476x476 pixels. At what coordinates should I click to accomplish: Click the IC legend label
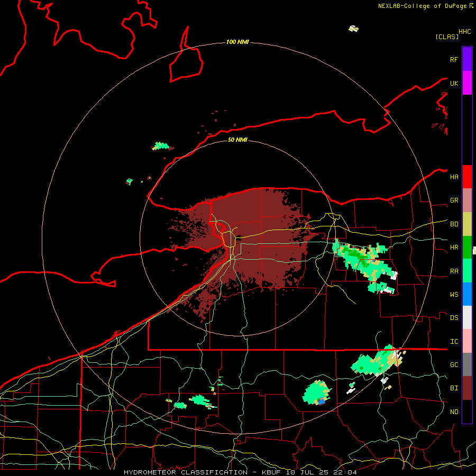(454, 342)
